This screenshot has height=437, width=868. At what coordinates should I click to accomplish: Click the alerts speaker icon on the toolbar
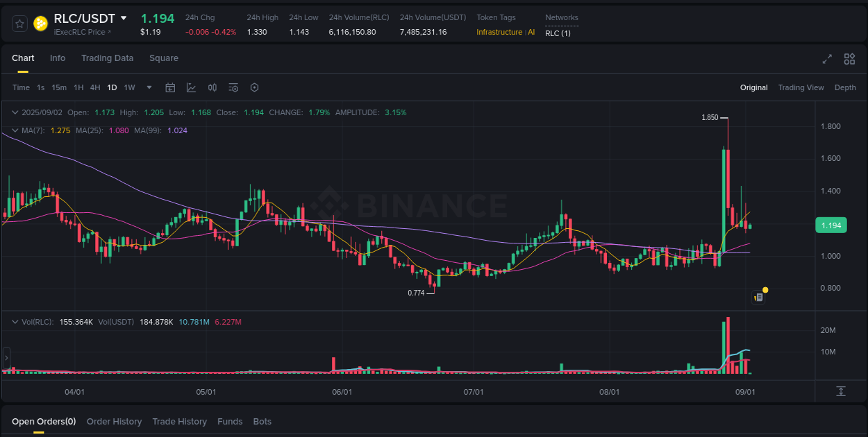[212, 87]
